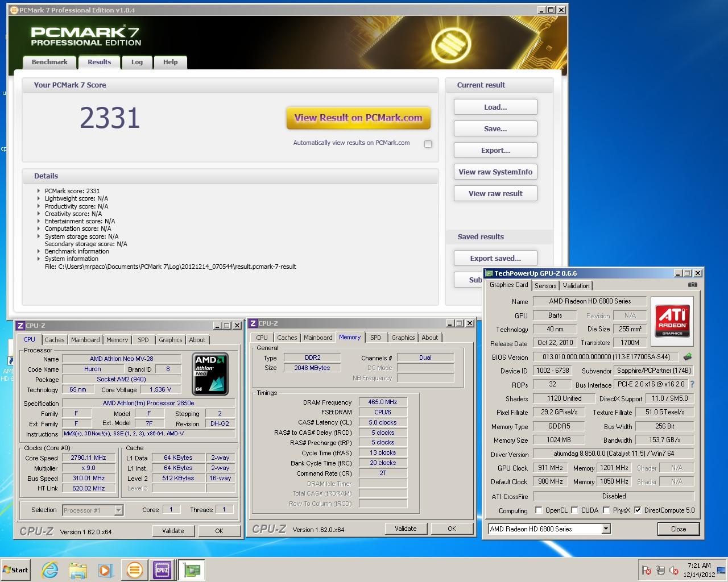Expand the Lightweight score row
The image size is (728, 582).
pos(39,199)
